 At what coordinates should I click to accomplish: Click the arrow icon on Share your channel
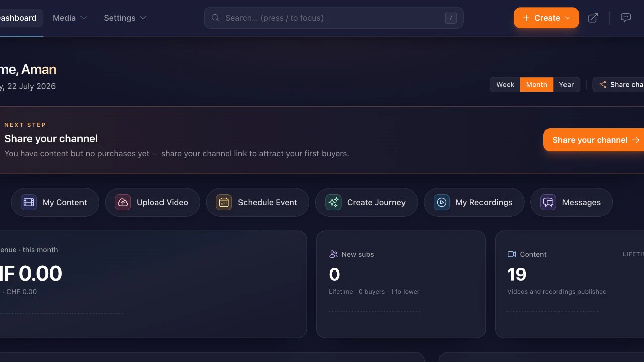[636, 140]
